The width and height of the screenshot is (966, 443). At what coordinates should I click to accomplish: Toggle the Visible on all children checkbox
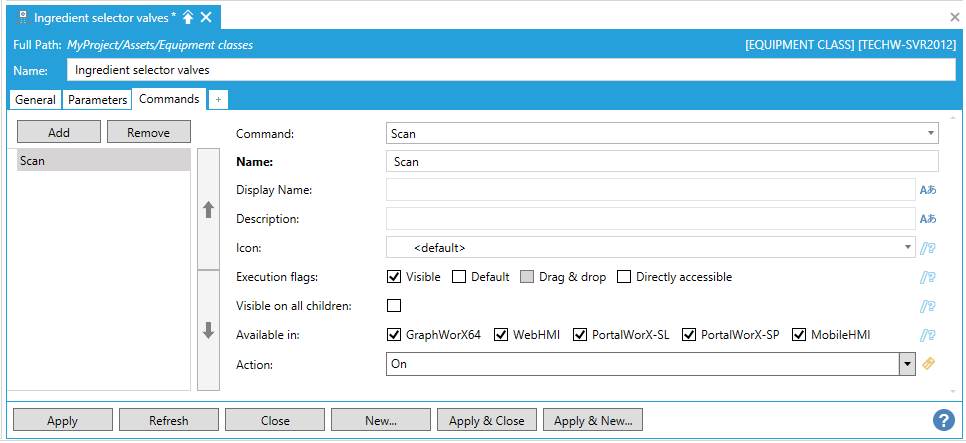coord(394,306)
